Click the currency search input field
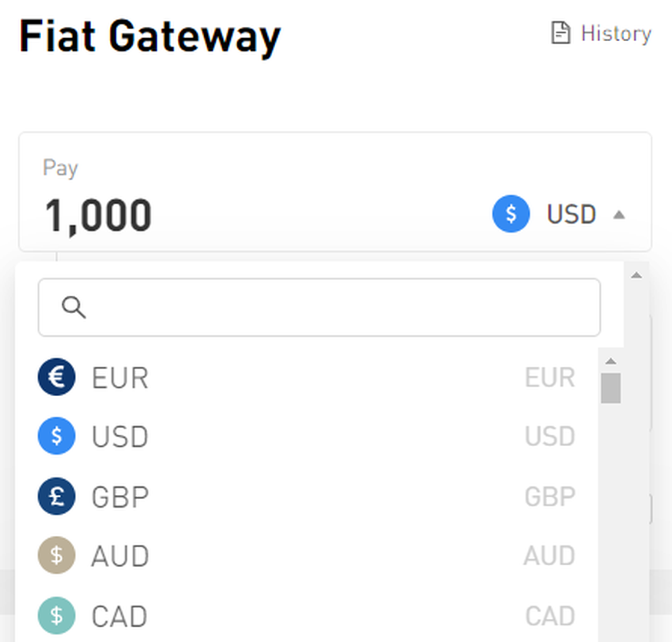The image size is (672, 642). (332, 307)
